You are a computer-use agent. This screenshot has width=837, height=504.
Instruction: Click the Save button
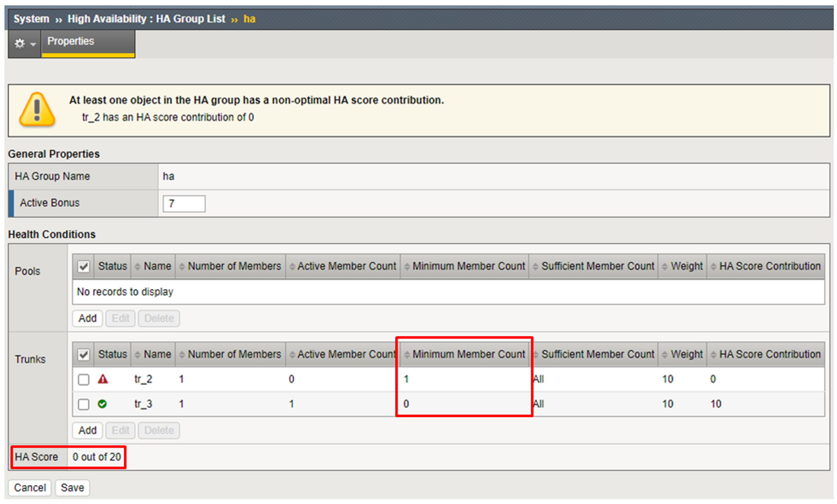[72, 488]
